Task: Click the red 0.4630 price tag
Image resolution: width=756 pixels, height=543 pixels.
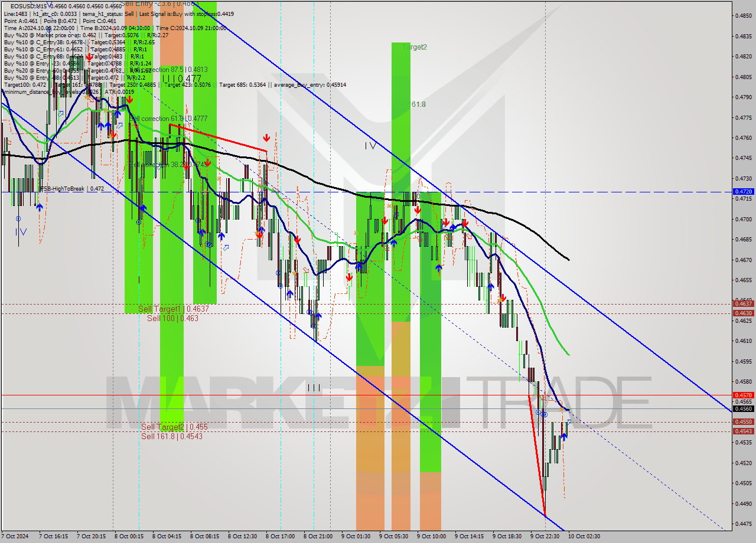Action: click(742, 313)
